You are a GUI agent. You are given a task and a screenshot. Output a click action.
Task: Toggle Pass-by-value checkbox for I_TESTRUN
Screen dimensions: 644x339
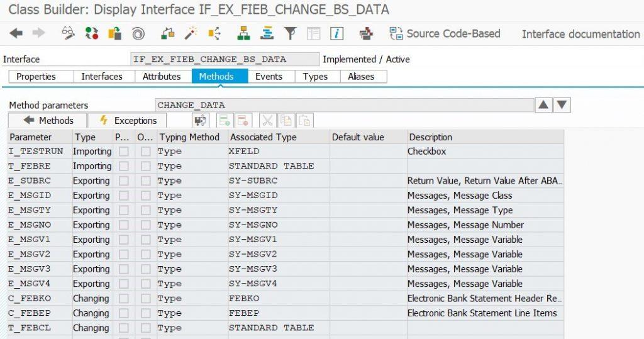[x=123, y=152]
